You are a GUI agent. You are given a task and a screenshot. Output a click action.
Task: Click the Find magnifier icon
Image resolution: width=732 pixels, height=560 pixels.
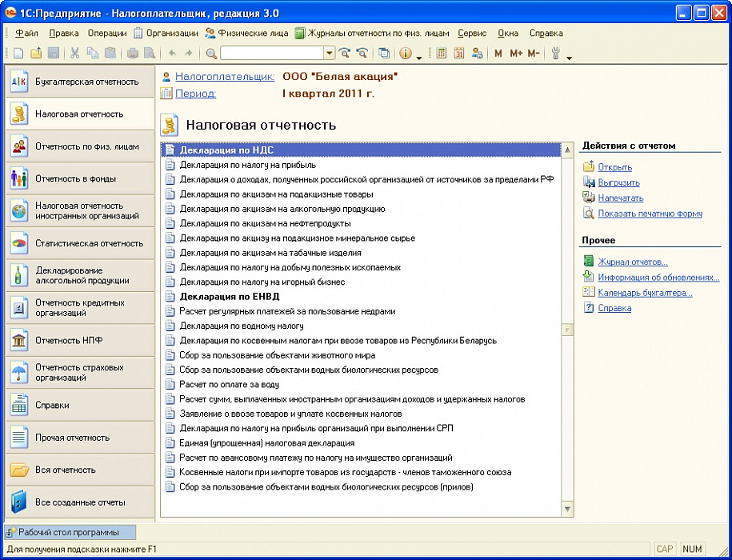click(x=211, y=53)
